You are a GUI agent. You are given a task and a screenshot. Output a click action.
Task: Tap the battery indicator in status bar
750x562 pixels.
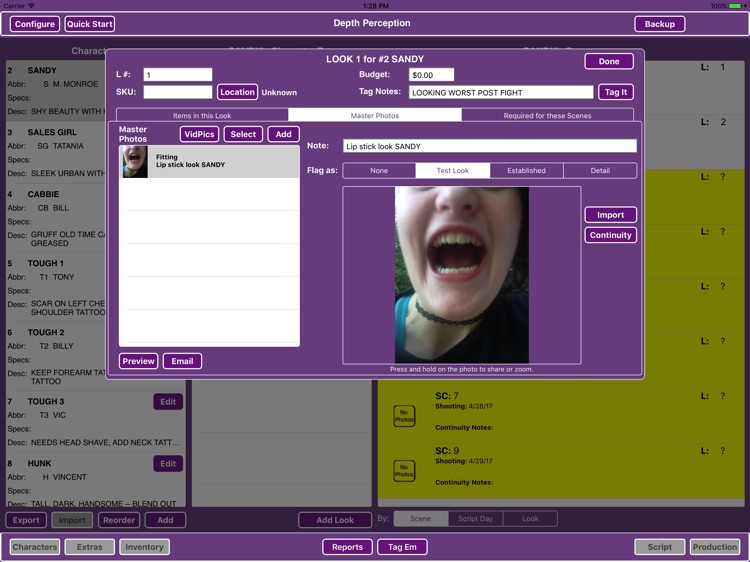pyautogui.click(x=737, y=6)
